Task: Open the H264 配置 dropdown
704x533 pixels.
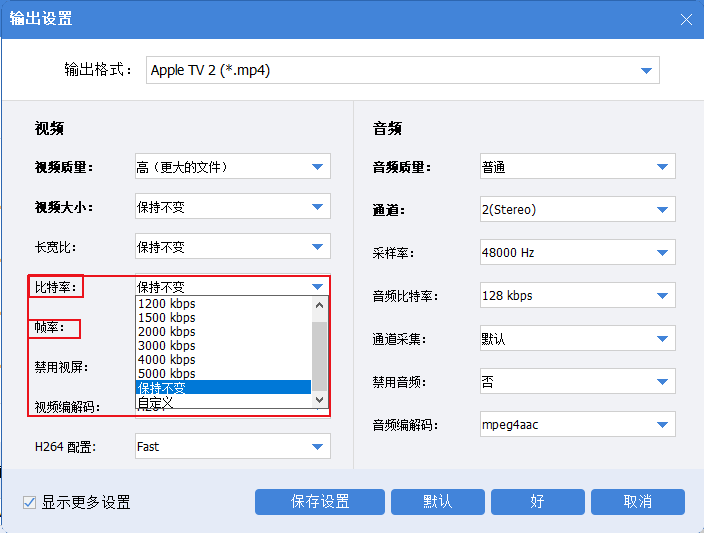Action: 317,447
